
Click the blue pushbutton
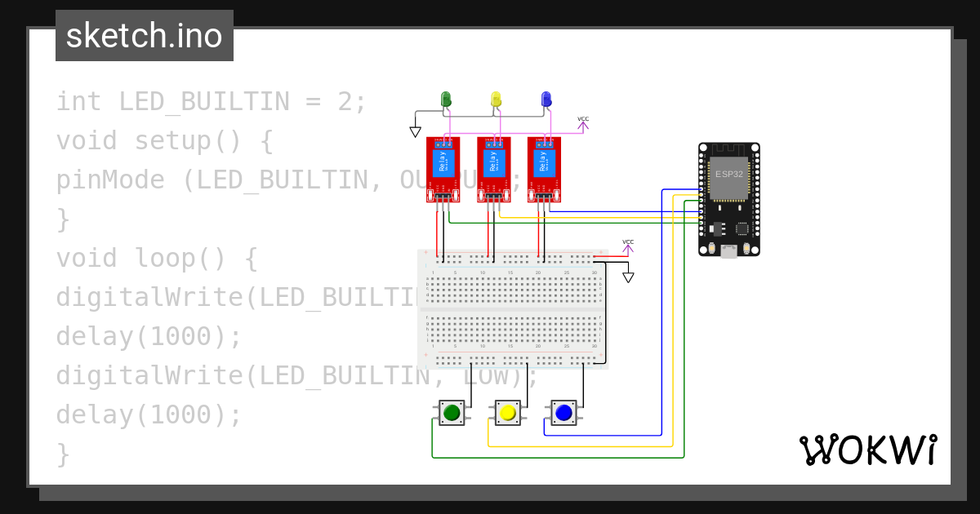point(563,413)
